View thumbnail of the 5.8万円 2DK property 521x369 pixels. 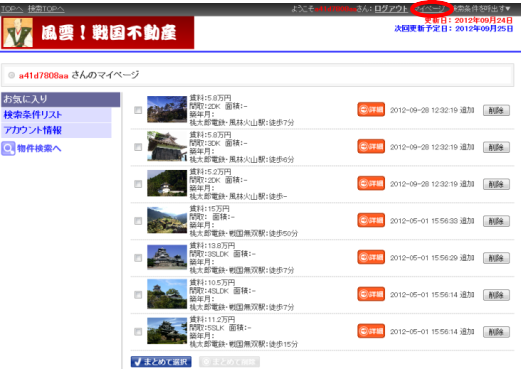pyautogui.click(x=167, y=109)
